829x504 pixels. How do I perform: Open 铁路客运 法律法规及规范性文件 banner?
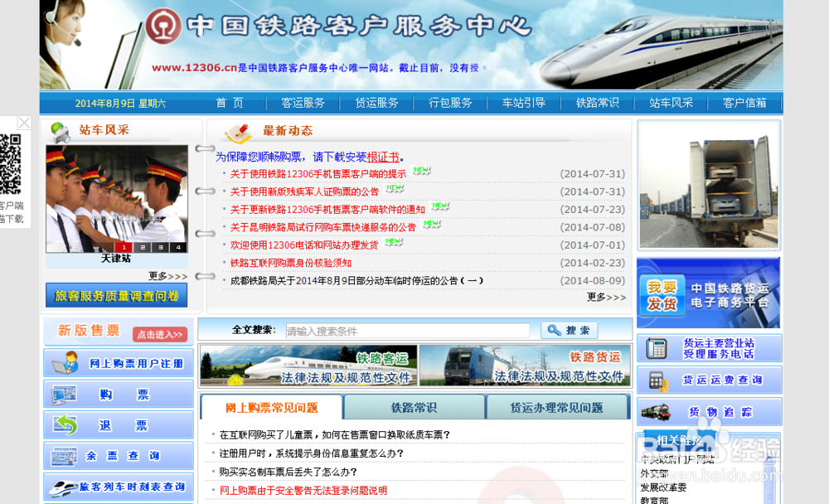pos(309,366)
